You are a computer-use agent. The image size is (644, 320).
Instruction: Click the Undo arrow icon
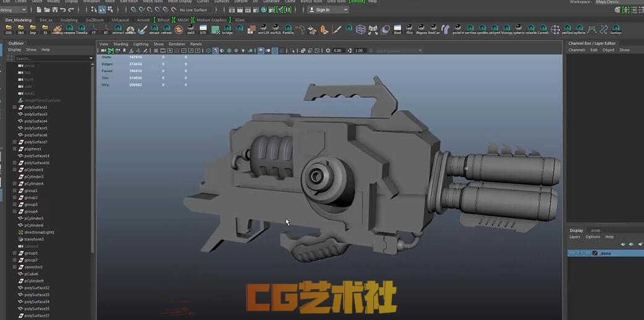pos(63,9)
